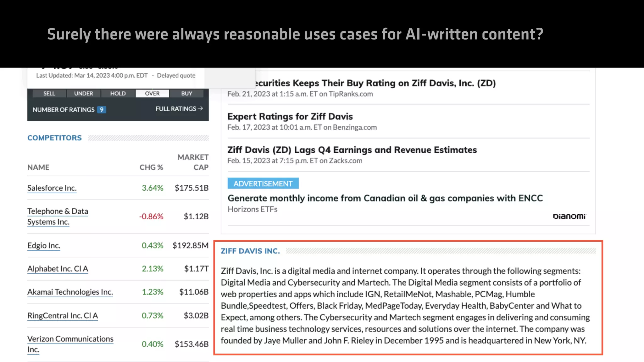
Task: Click the Feb. 17, 2023 Benzinga.com dateline
Action: click(x=302, y=127)
